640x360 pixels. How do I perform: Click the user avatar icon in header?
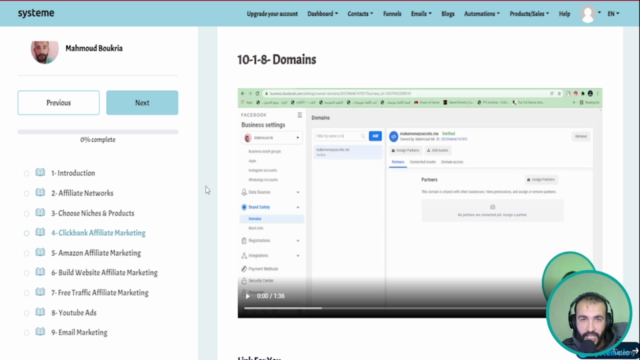click(x=588, y=14)
